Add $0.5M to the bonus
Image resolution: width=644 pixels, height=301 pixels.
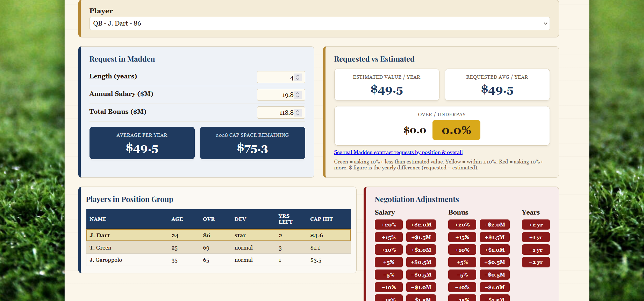tap(495, 262)
